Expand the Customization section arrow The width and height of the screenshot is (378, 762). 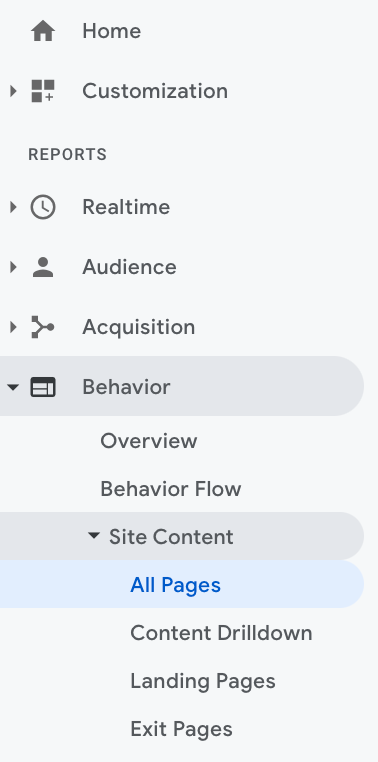13,91
